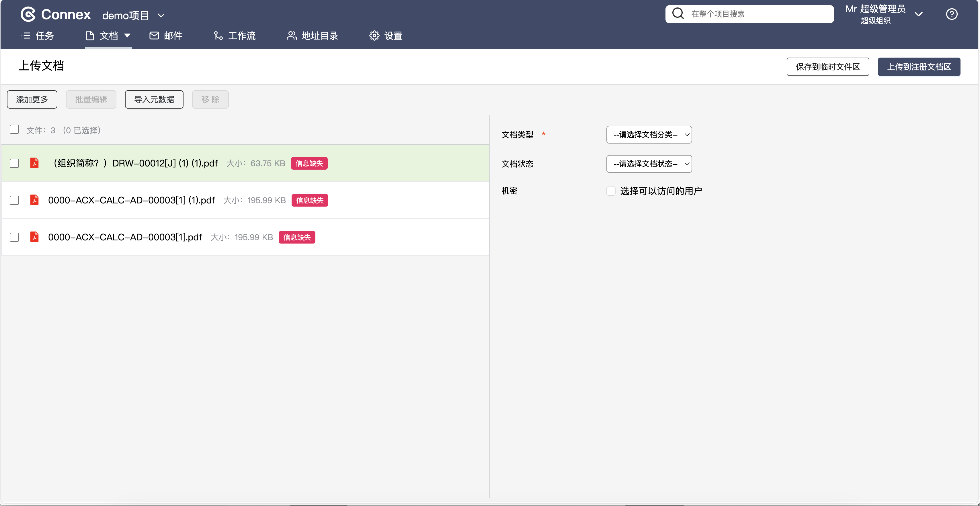Click the mail envelope icon
The height and width of the screenshot is (506, 980).
154,36
